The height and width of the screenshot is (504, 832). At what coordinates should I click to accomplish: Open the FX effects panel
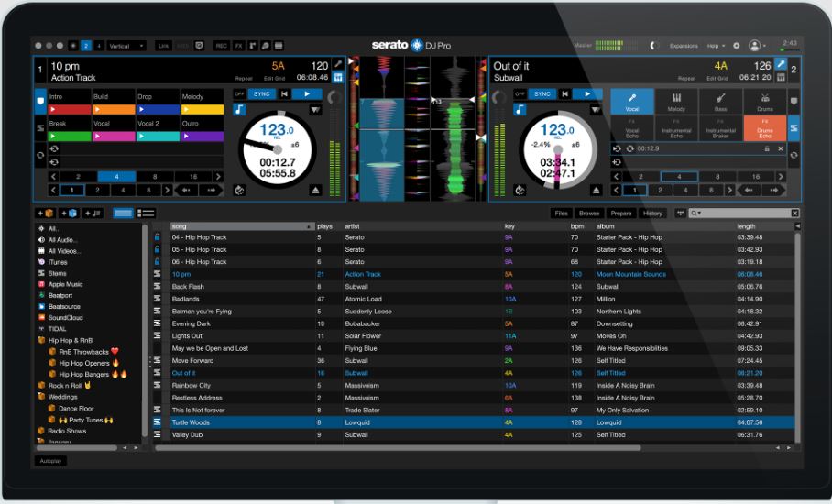coord(239,46)
